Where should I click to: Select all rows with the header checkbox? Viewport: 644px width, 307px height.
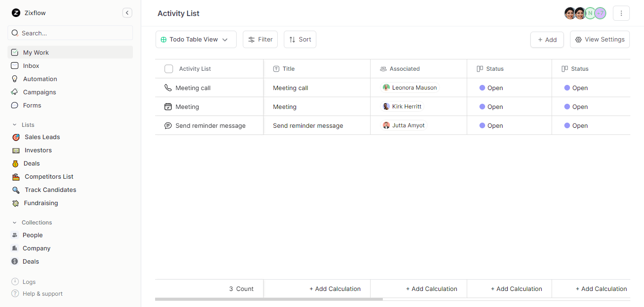(168, 68)
